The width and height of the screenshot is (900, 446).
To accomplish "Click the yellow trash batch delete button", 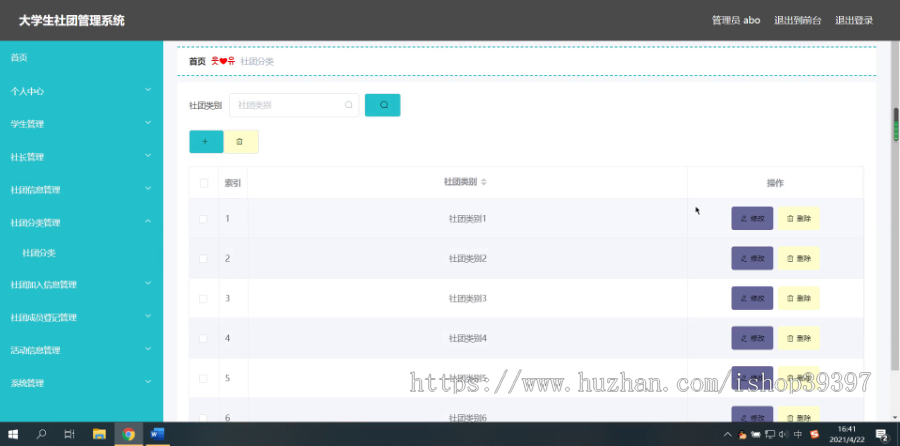I will [240, 142].
